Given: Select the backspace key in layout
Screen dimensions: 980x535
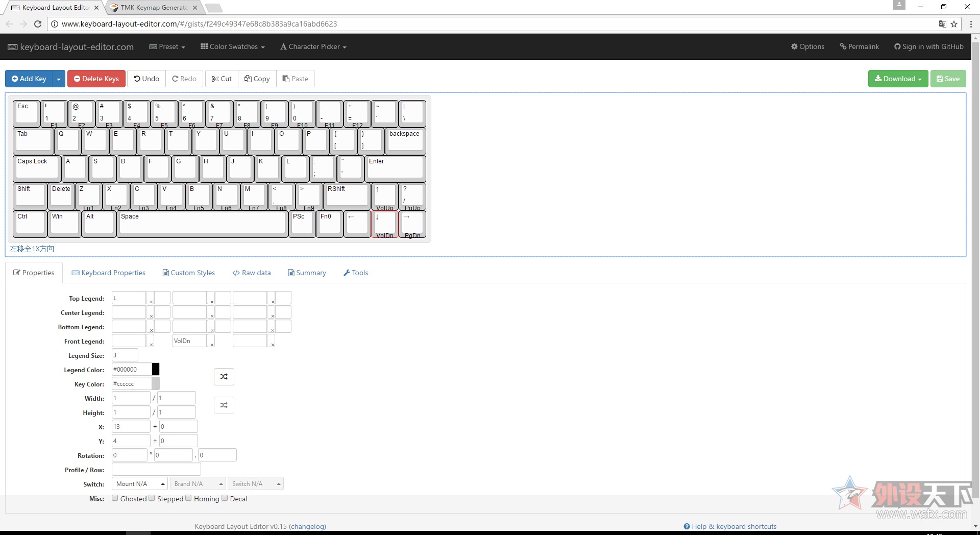Looking at the screenshot, I should point(406,141).
